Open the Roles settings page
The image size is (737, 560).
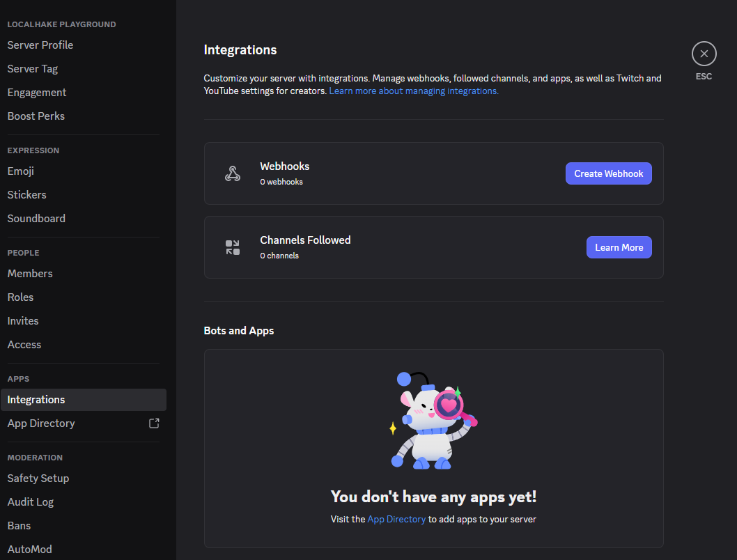pos(20,297)
